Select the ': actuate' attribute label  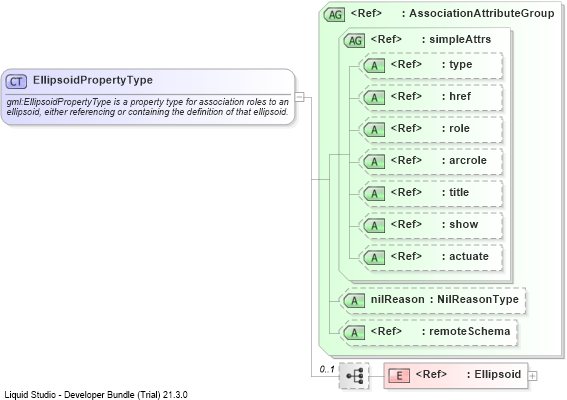point(465,256)
